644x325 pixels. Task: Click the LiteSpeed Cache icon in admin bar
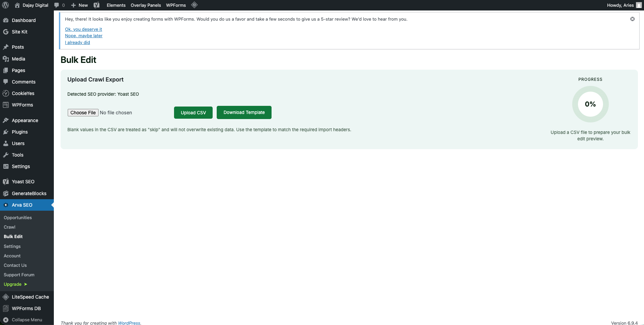pyautogui.click(x=194, y=5)
